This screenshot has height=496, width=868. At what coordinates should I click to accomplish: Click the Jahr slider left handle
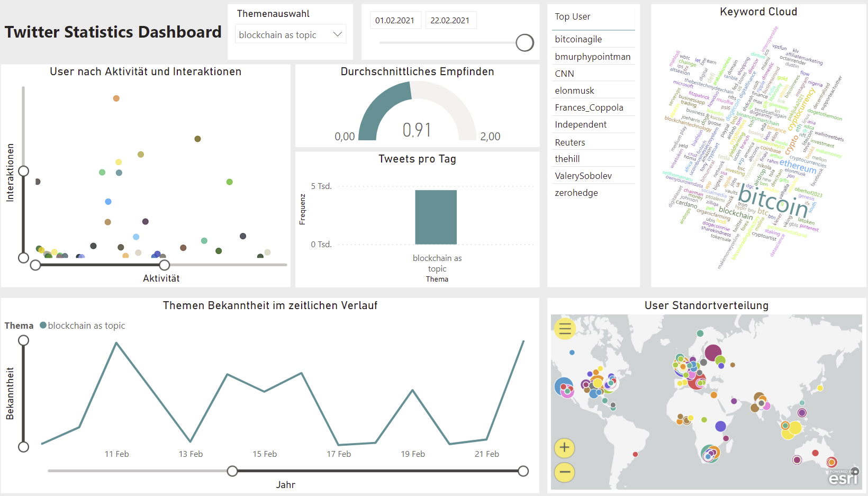coord(232,471)
